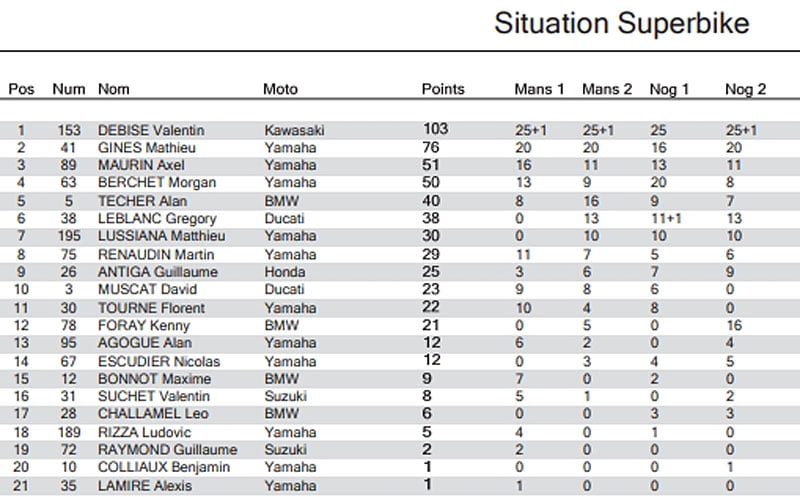The height and width of the screenshot is (497, 800).
Task: Select the Nog 1 column header
Action: click(670, 89)
